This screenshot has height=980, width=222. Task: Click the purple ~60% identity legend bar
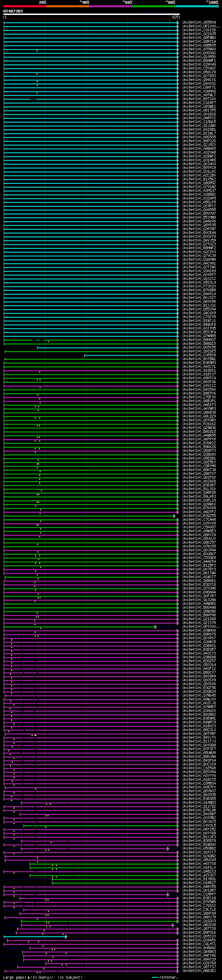111,7
